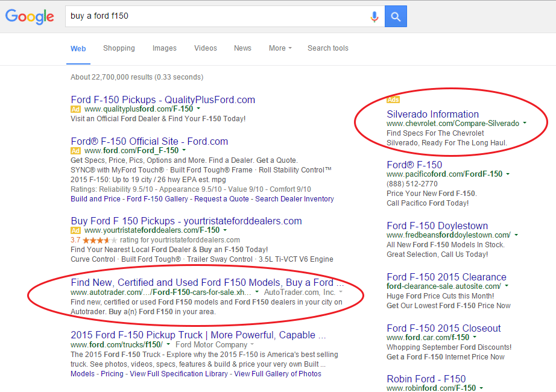Switch to the Videos tab
Viewport: 556px width, 392px height.
tap(205, 48)
